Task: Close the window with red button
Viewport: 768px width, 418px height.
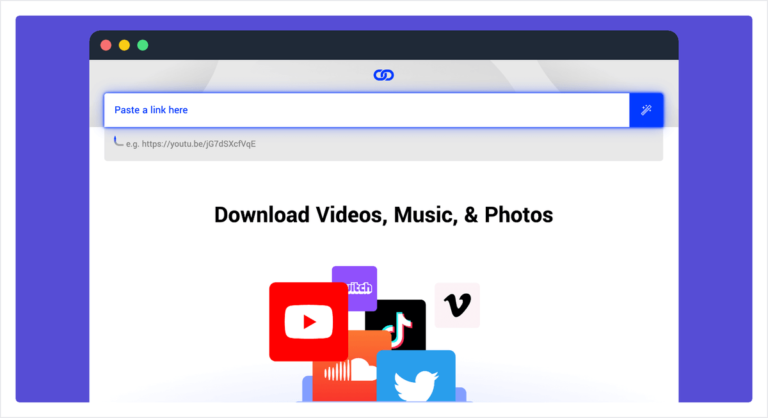Action: coord(106,45)
